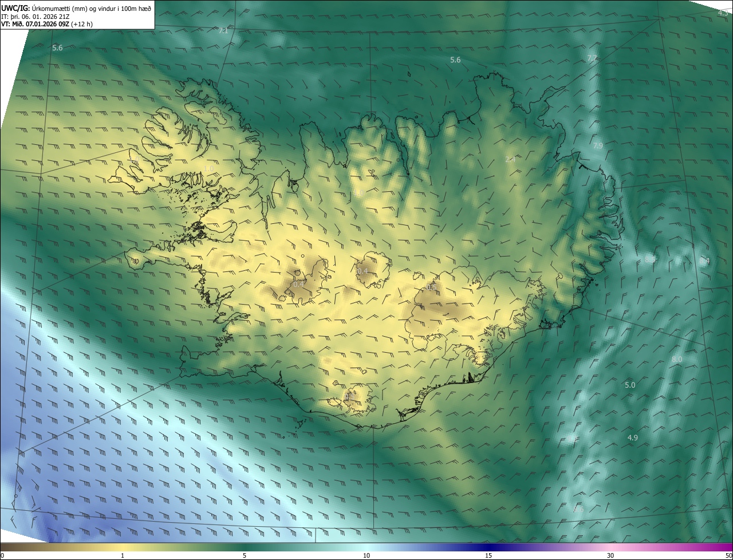Select the 7.7 value label offshore

[x=592, y=58]
